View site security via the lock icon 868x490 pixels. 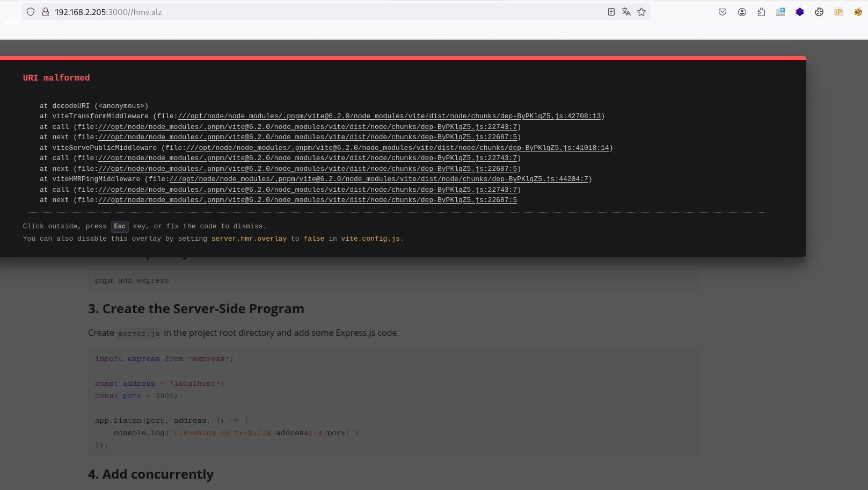click(x=46, y=12)
